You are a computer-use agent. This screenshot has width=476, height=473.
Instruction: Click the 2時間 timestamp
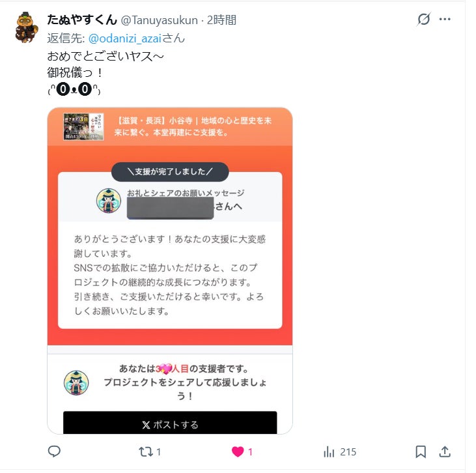[221, 20]
